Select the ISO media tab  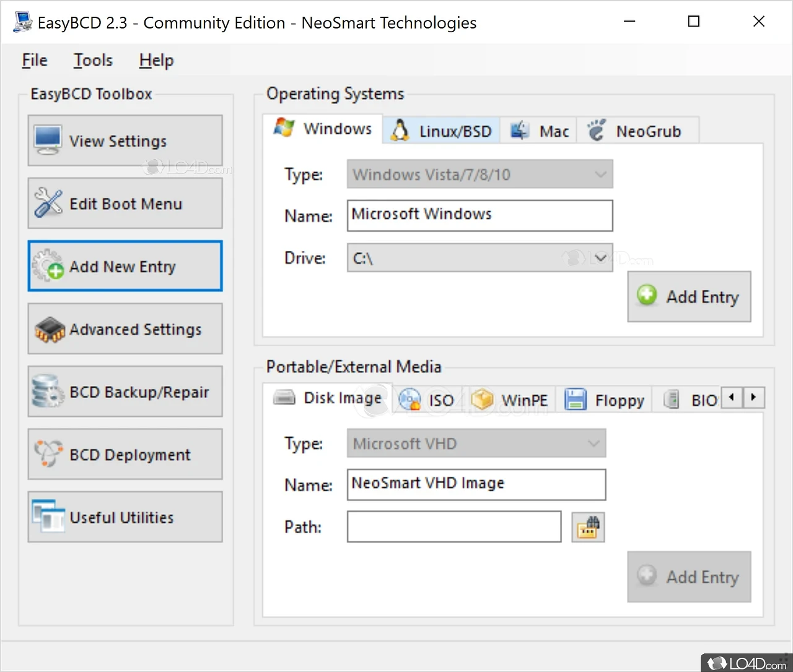click(426, 399)
